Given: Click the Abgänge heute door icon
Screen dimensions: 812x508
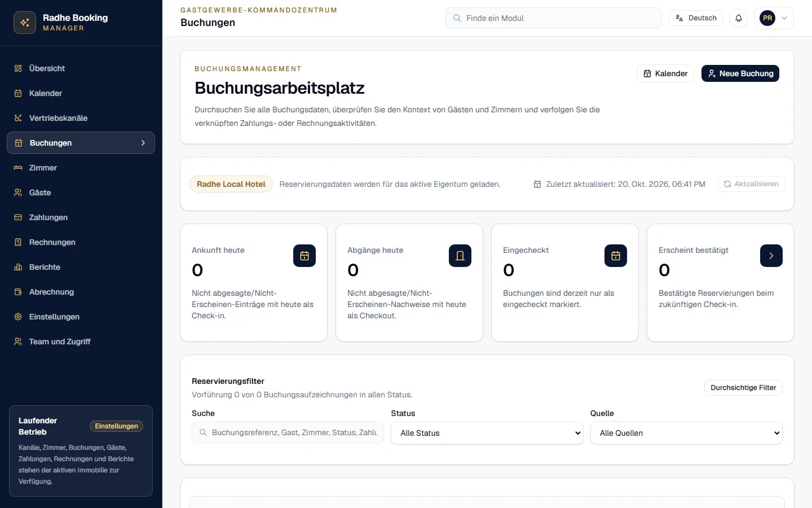Looking at the screenshot, I should click(x=460, y=256).
